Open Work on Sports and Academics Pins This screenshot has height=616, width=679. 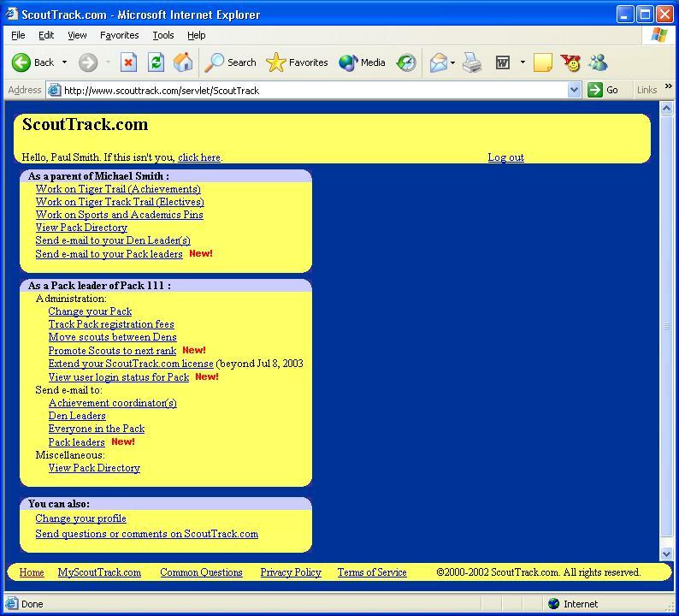pyautogui.click(x=119, y=215)
